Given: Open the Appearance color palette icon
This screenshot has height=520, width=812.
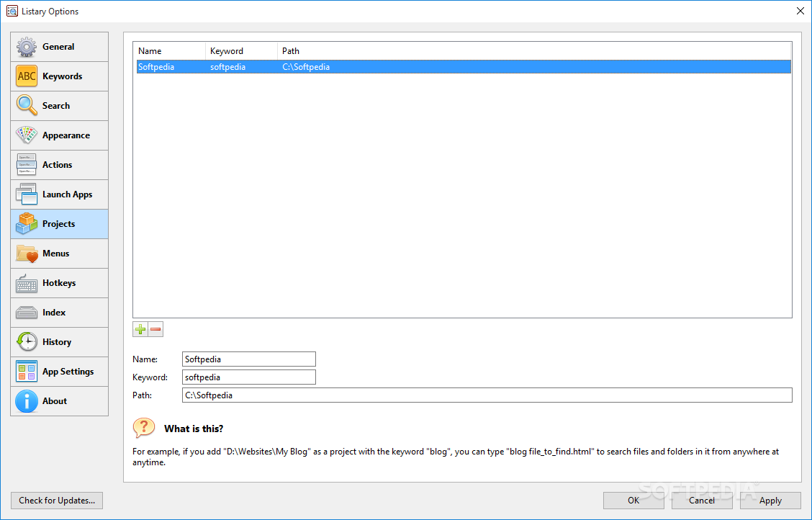Looking at the screenshot, I should (x=27, y=135).
